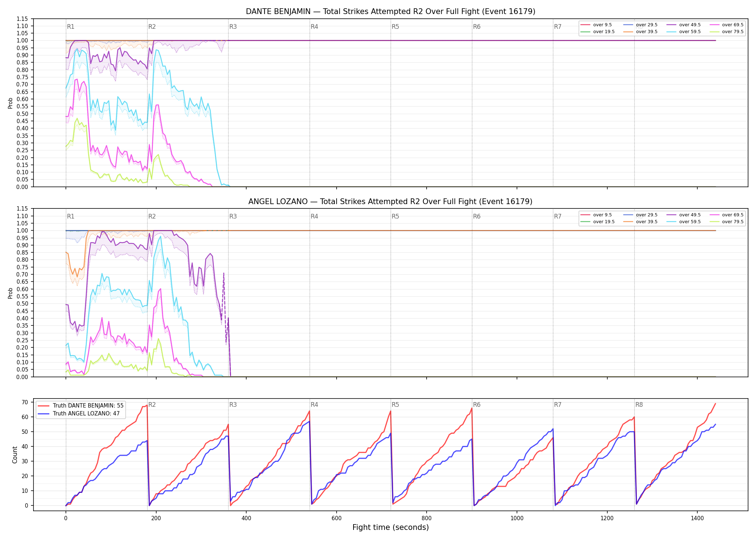Click the "Prob" axis label of Dante chart
Viewport: 756px width, 540px height.
pos(10,103)
